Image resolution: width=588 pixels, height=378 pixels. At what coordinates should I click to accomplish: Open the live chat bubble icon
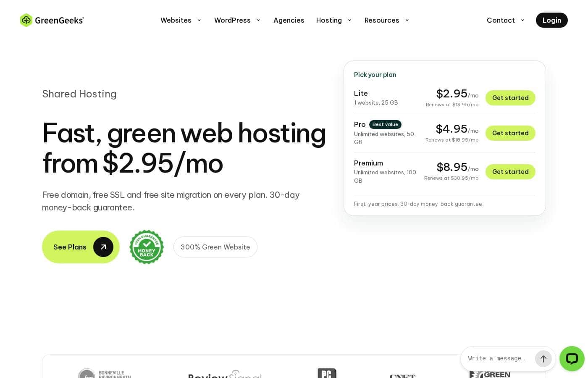[572, 359]
